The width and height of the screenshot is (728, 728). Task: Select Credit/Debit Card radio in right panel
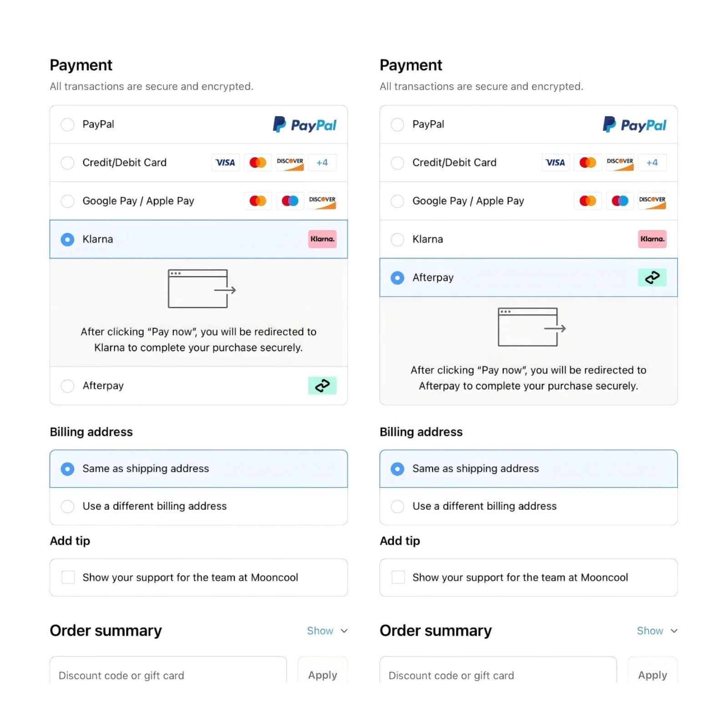point(397,163)
